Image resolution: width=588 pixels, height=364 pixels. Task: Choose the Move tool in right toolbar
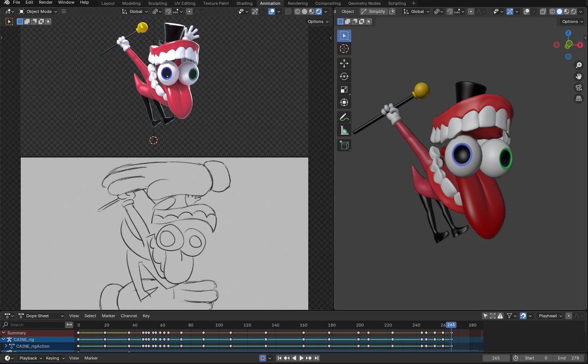[344, 63]
